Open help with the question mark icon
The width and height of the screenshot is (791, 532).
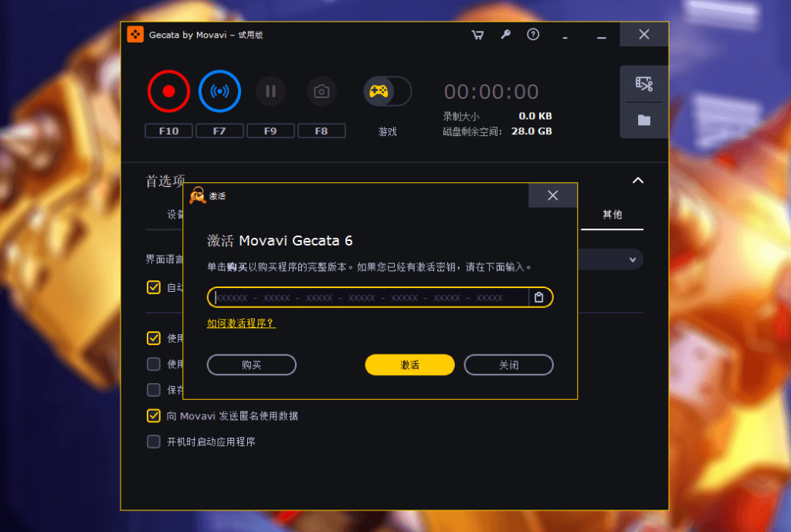click(x=533, y=34)
